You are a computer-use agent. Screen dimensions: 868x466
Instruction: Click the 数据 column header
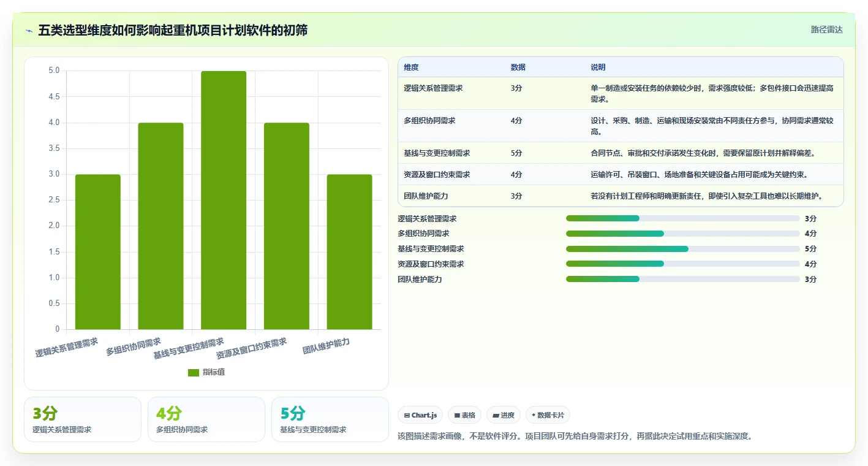(518, 67)
